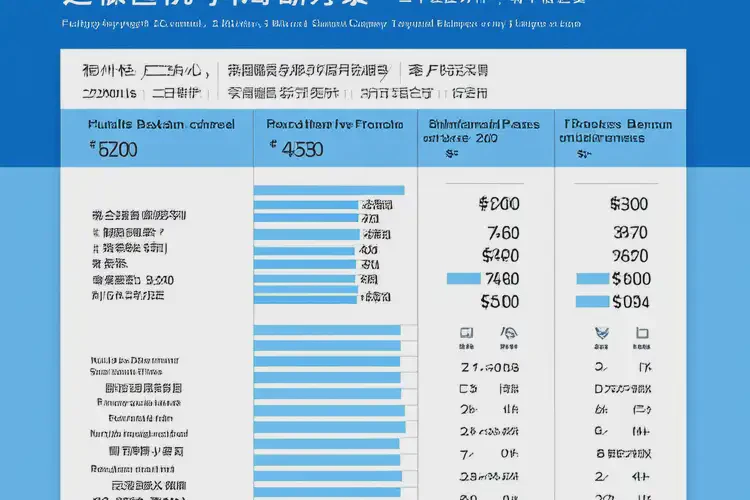
Task: Select the 3970 value in the fourth column
Action: pos(630,232)
